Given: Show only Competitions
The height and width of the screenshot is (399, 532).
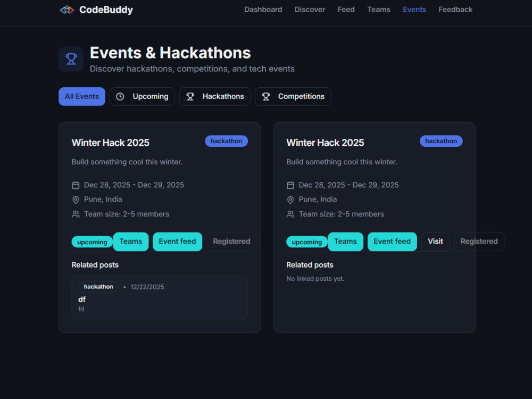Looking at the screenshot, I should pos(293,96).
